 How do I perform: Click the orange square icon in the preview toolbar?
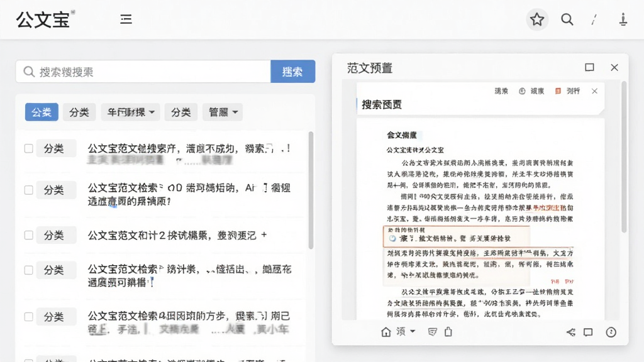click(558, 91)
